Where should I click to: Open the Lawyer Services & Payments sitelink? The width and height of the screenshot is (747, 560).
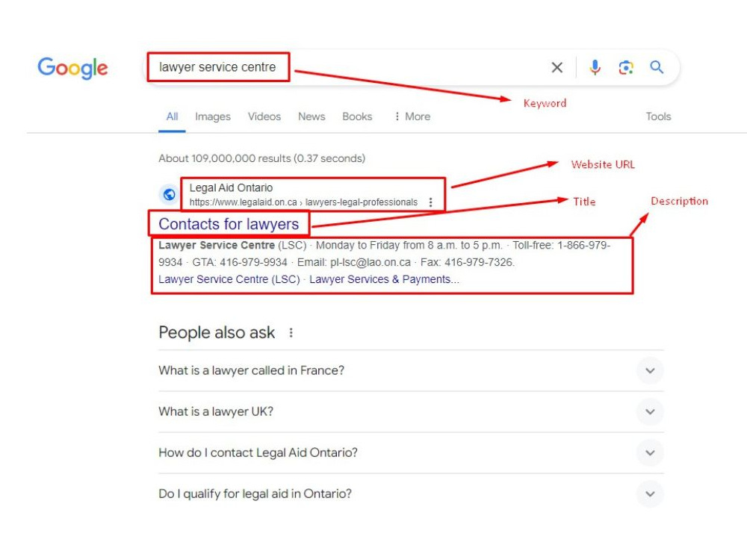(x=384, y=279)
